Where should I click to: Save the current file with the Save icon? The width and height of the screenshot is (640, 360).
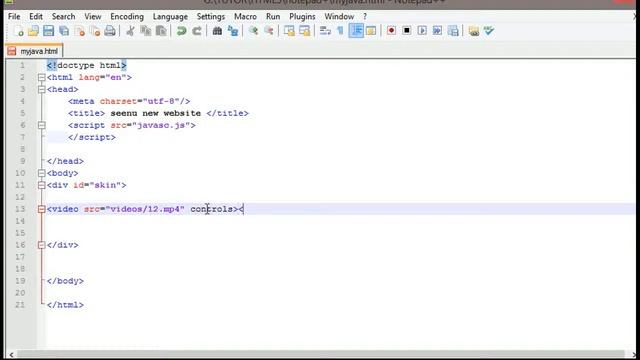(49, 31)
